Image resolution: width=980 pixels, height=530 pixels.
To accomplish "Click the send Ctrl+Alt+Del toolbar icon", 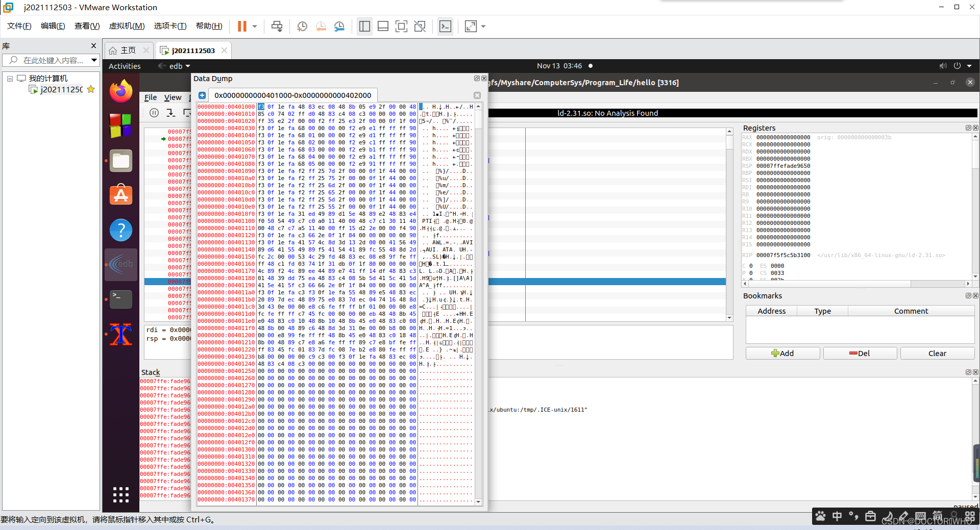I will point(277,27).
